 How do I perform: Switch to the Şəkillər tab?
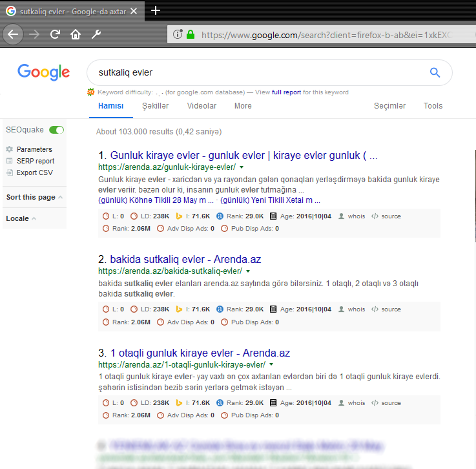pyautogui.click(x=155, y=106)
